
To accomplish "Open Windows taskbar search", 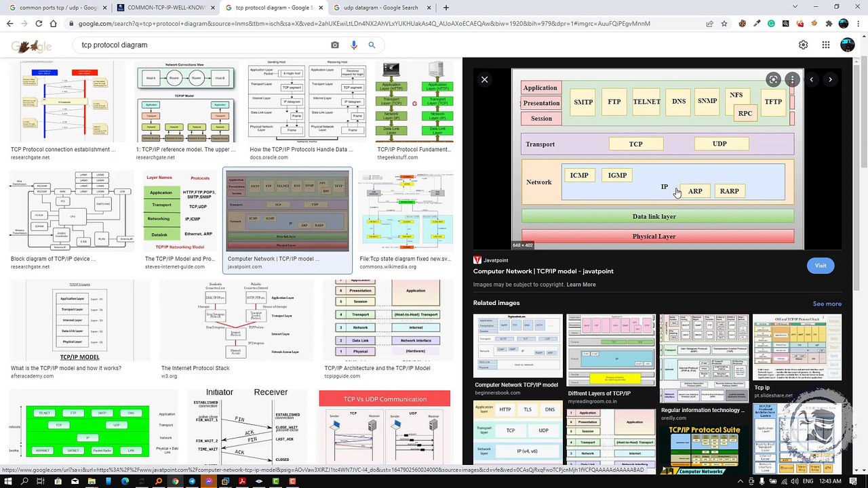I will (24, 481).
